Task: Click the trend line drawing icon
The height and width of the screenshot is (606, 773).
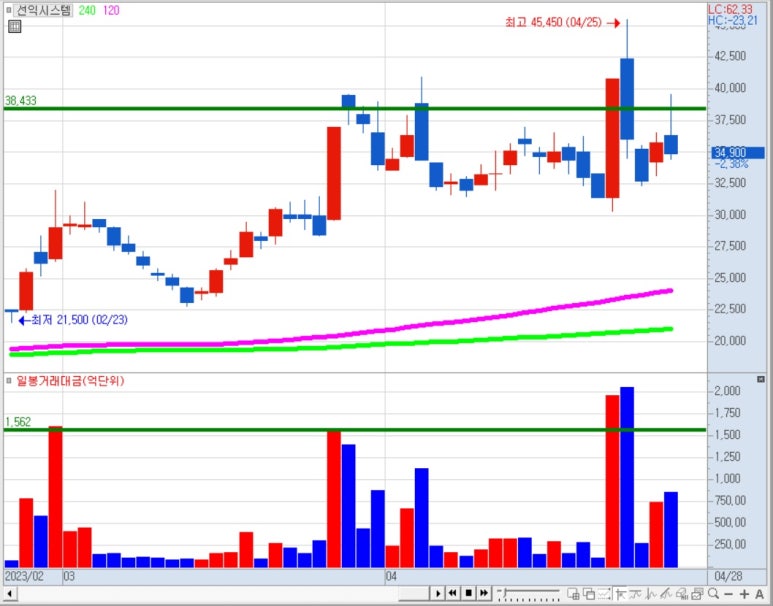Action: pyautogui.click(x=635, y=594)
